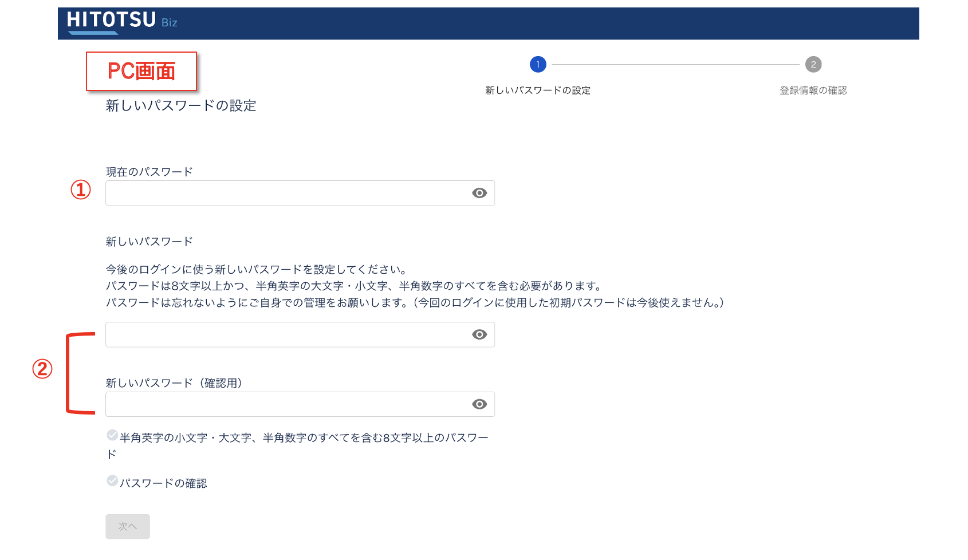Click the checkmark beside the 8文字以上 requirement

tap(112, 435)
